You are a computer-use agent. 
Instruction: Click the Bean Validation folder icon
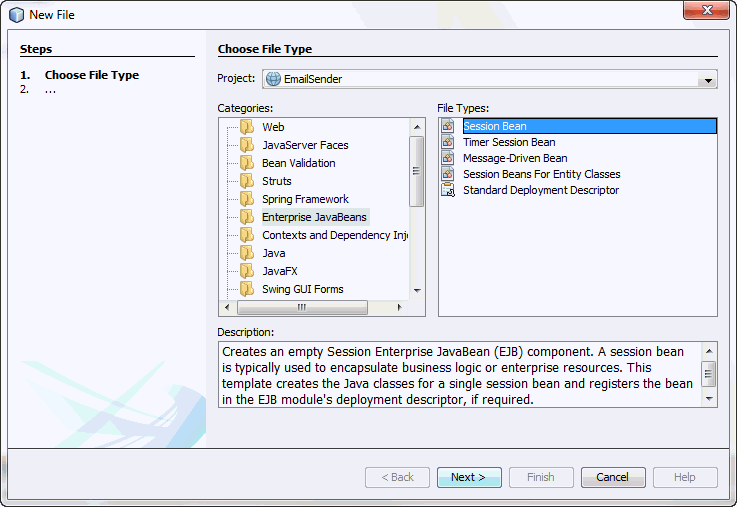click(247, 163)
